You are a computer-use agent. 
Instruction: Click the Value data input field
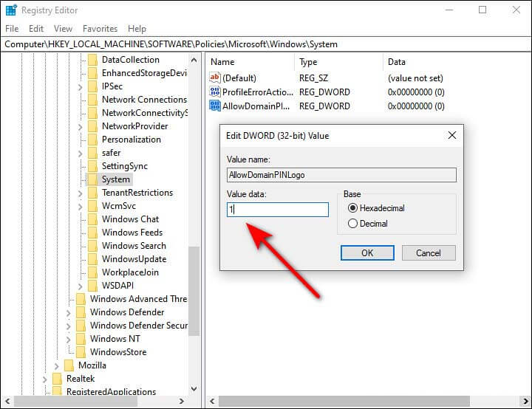pyautogui.click(x=278, y=210)
